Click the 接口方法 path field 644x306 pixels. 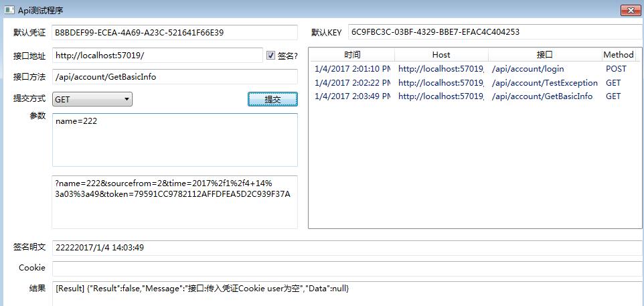click(x=174, y=77)
